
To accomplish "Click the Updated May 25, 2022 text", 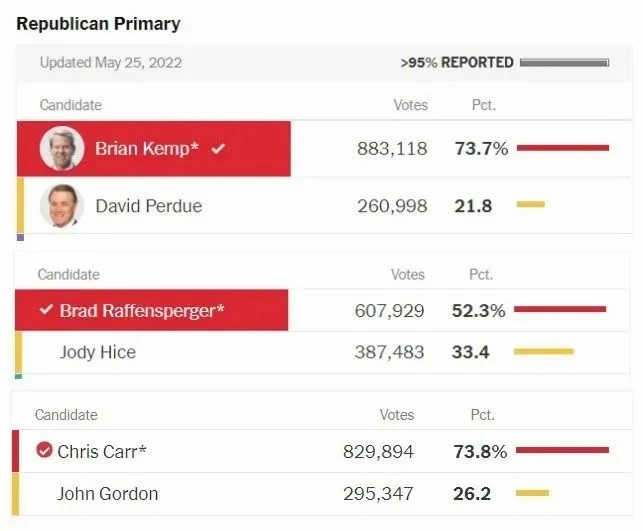I will coord(110,63).
